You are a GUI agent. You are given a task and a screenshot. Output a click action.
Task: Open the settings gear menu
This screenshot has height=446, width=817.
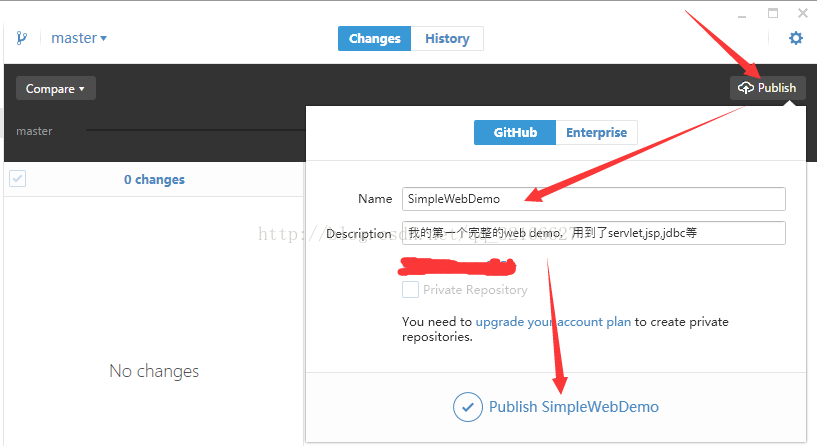pos(796,38)
